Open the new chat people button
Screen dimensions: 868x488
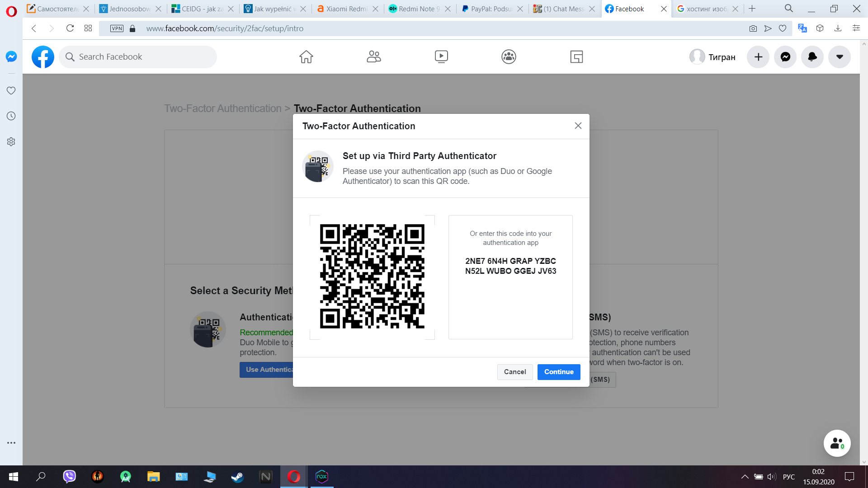click(x=837, y=443)
